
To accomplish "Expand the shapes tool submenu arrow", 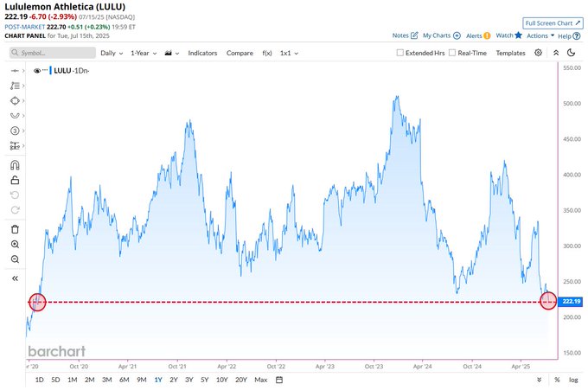I will click(23, 101).
